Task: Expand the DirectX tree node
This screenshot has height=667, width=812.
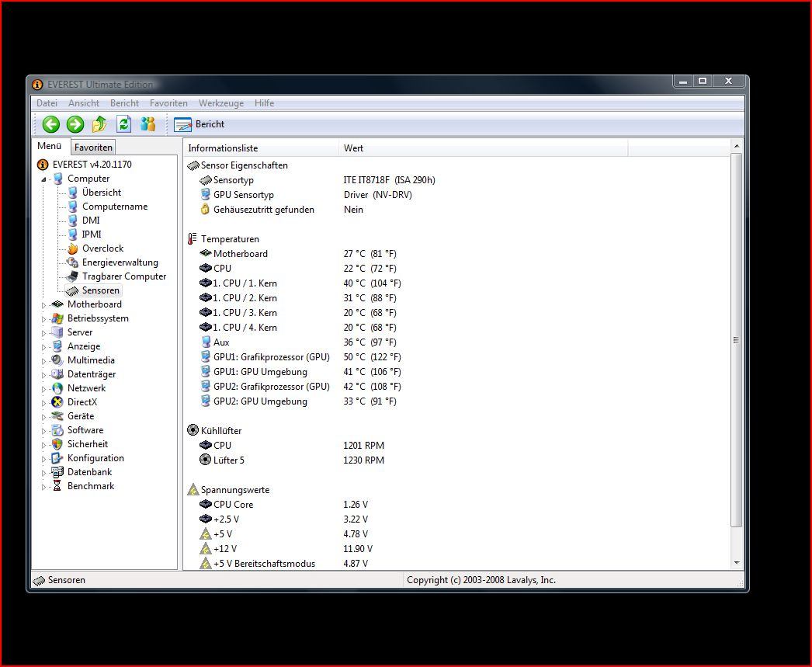Action: [x=43, y=403]
